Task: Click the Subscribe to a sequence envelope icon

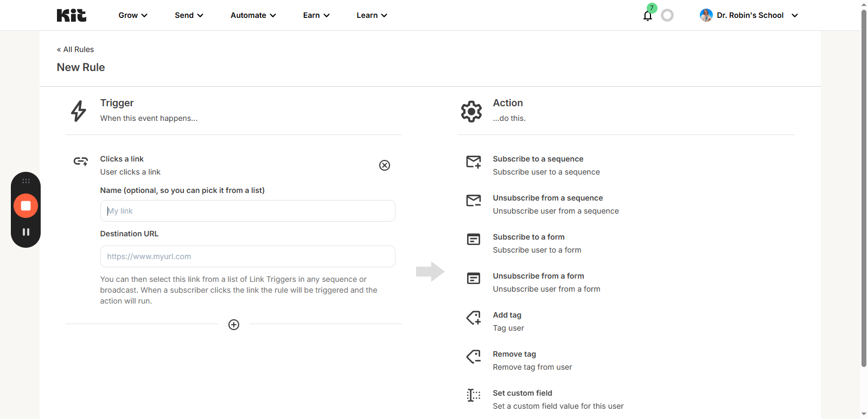Action: (473, 162)
